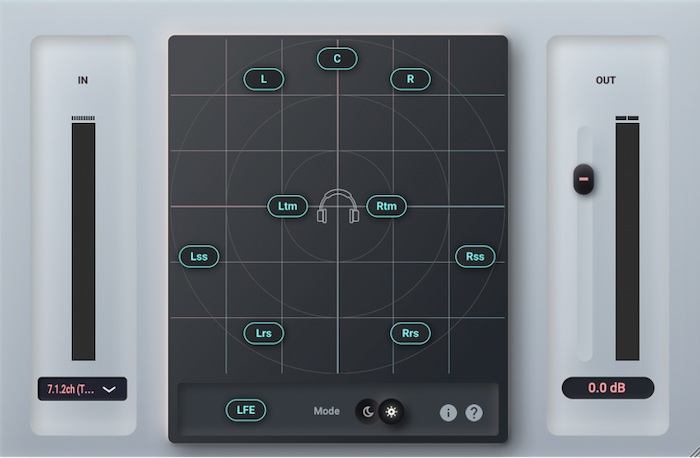
Task: Switch to light mode with sun icon
Action: (x=391, y=411)
